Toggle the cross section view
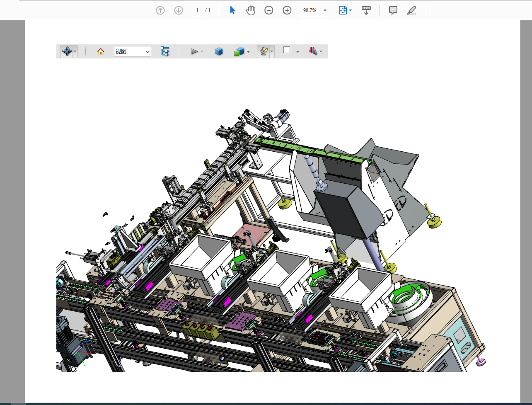The height and width of the screenshot is (405, 532). pos(313,51)
